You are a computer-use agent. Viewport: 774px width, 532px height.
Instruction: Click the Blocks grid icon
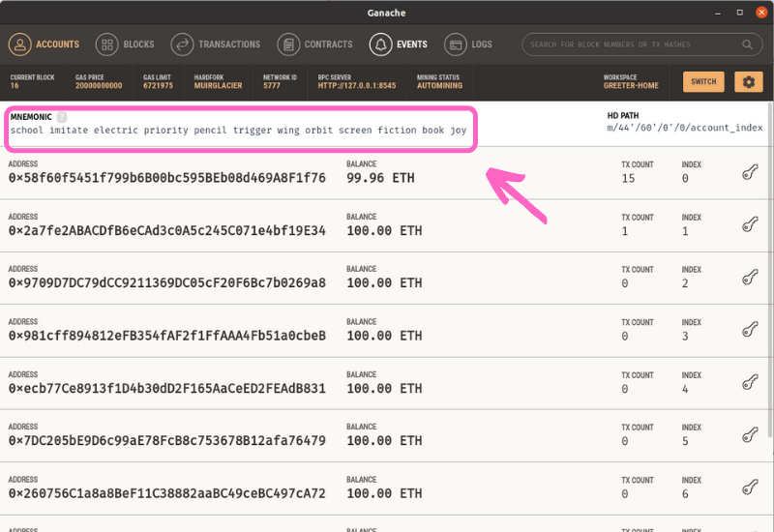pos(107,44)
